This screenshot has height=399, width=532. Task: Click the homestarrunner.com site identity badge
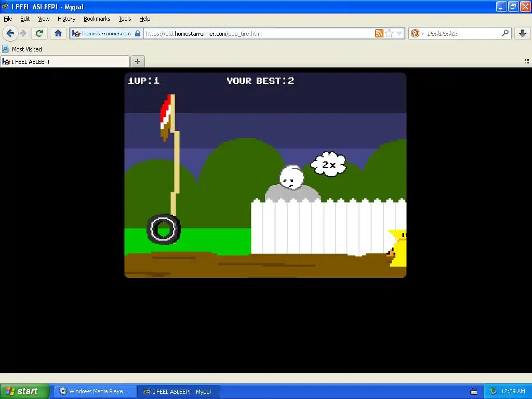(107, 34)
